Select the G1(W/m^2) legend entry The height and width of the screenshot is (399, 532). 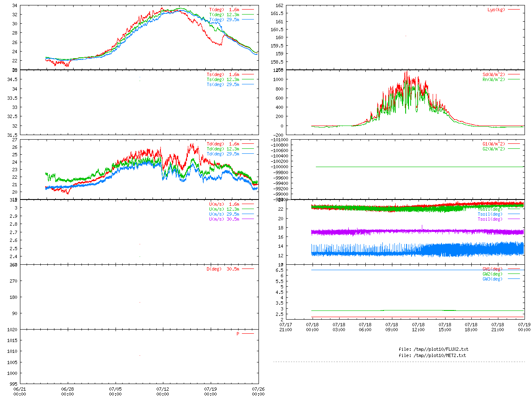[493, 144]
